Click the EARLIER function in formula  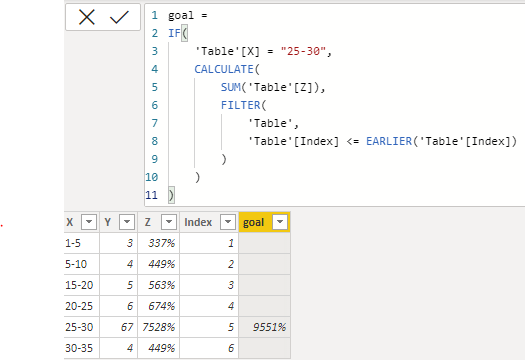pyautogui.click(x=389, y=141)
